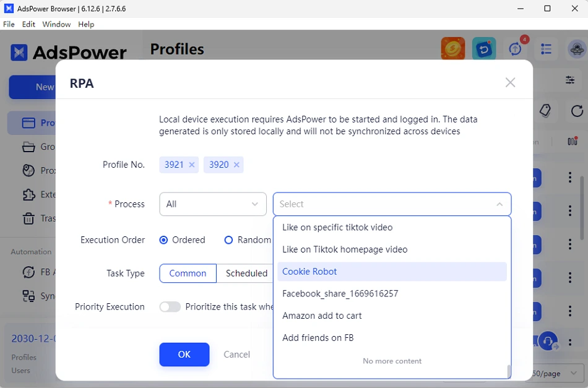Click the tag icon in Profiles toolbar

tap(545, 111)
